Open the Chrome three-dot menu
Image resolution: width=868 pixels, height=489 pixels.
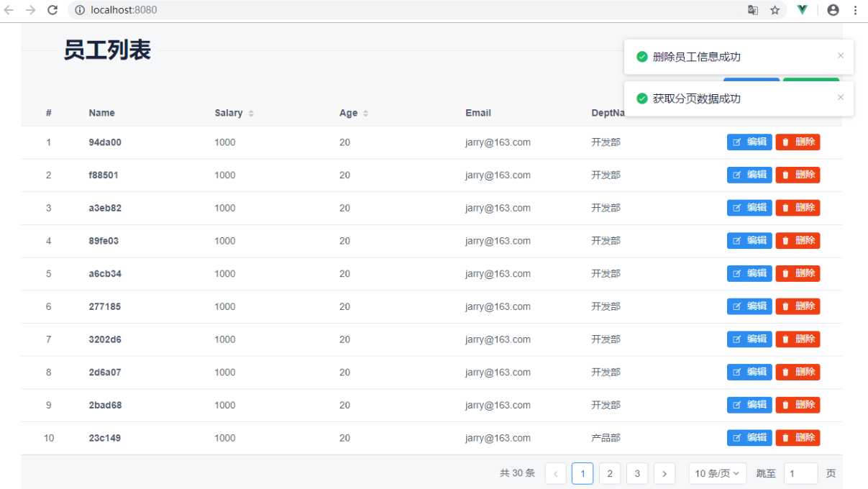tap(856, 10)
